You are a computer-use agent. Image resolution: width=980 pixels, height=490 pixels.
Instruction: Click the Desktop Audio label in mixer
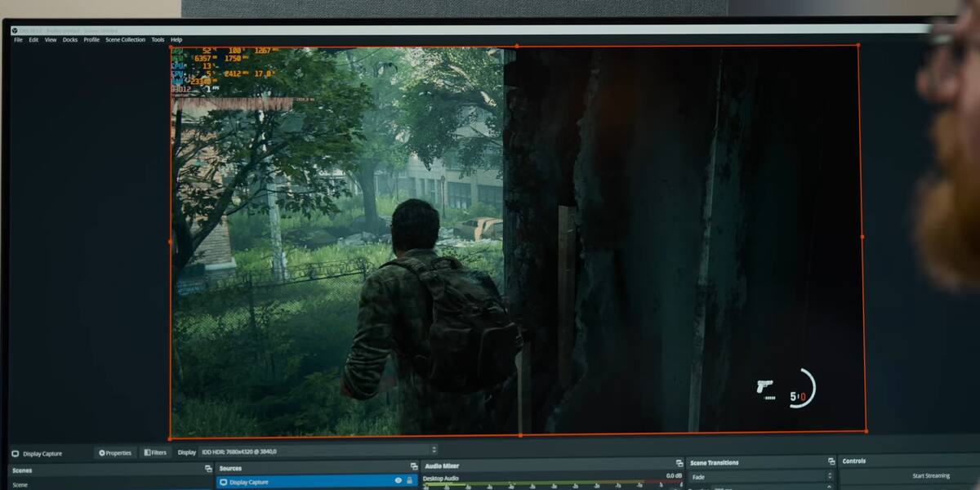tap(440, 478)
